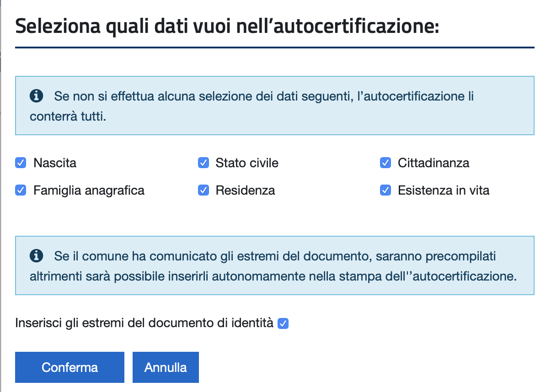Click the 'Residenza' label text
Screen dimensions: 546x392
(245, 190)
